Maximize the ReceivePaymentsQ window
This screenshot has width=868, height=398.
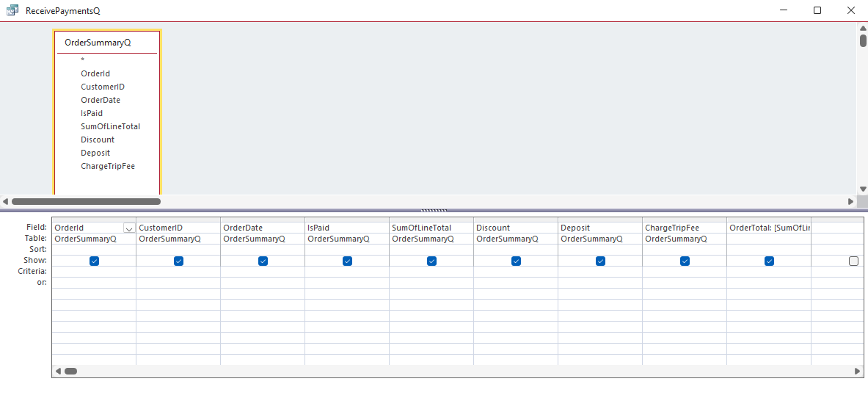click(x=817, y=10)
